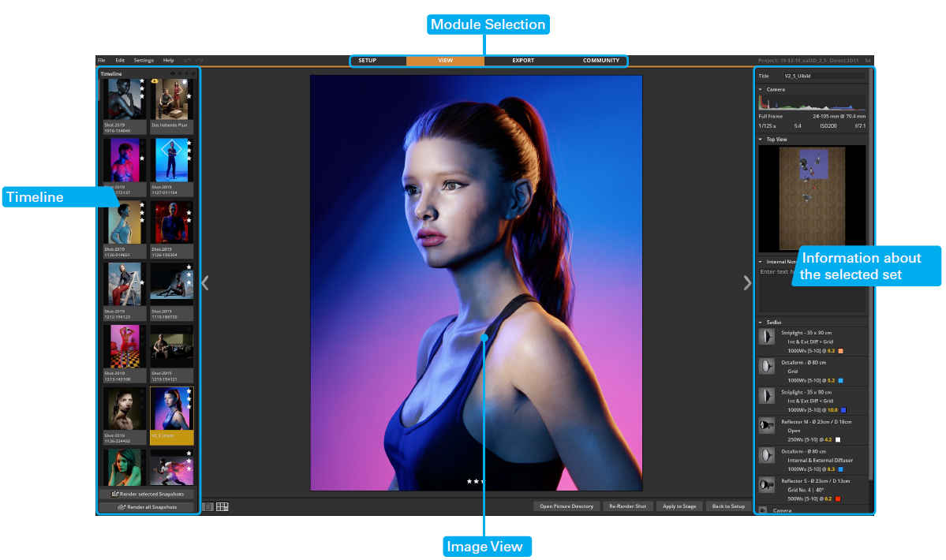
Task: Go to next image with right chevron
Action: click(747, 283)
